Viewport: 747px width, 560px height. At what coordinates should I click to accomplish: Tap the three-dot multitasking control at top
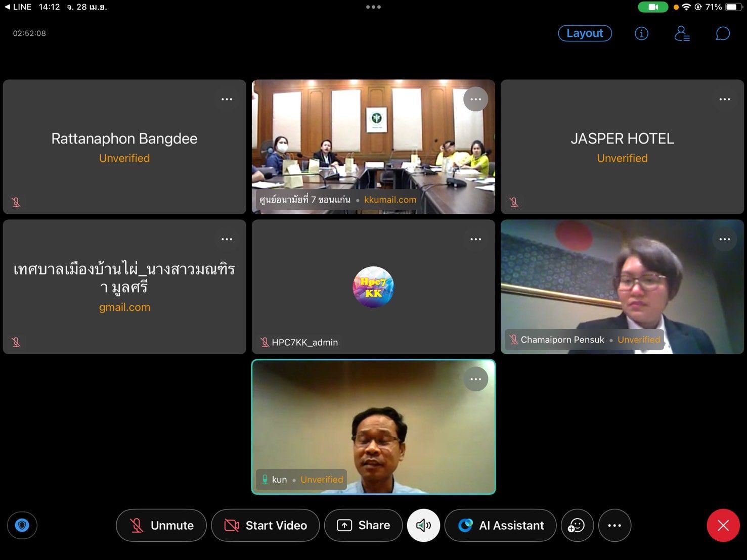coord(373,7)
